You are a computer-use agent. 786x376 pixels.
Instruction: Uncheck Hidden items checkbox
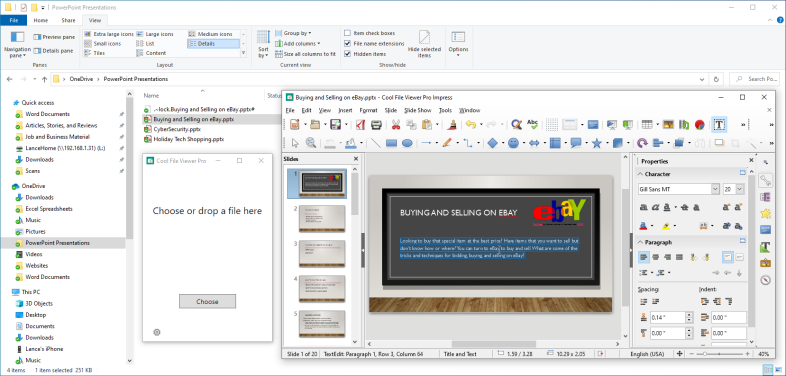pos(347,54)
